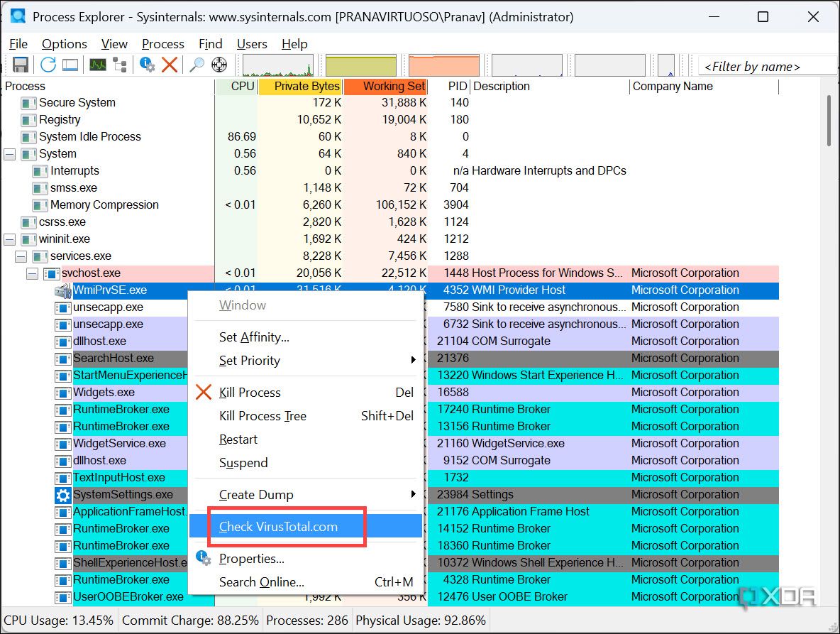Click the csrss.exe process icon

28,222
